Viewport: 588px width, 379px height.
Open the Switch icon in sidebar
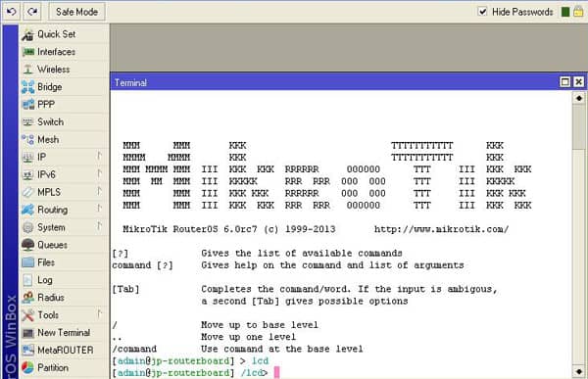[27, 121]
